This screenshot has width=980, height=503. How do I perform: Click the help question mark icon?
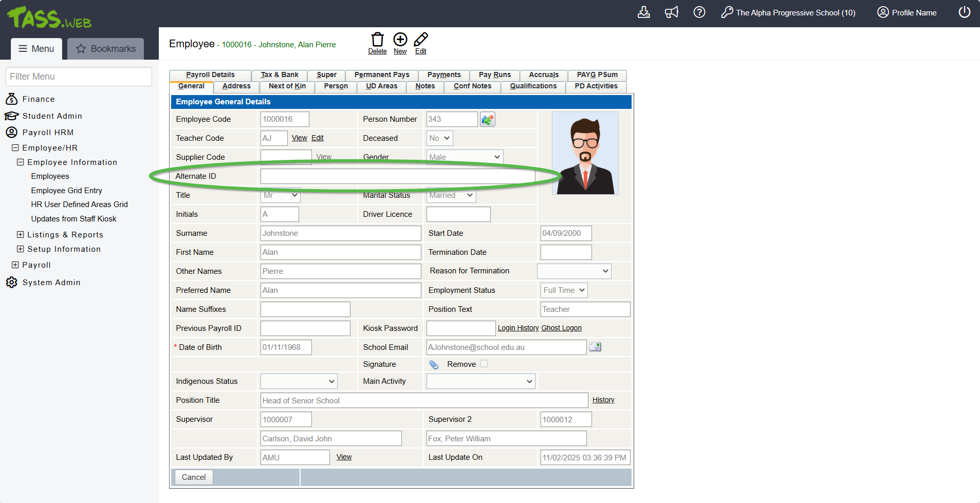click(x=699, y=12)
